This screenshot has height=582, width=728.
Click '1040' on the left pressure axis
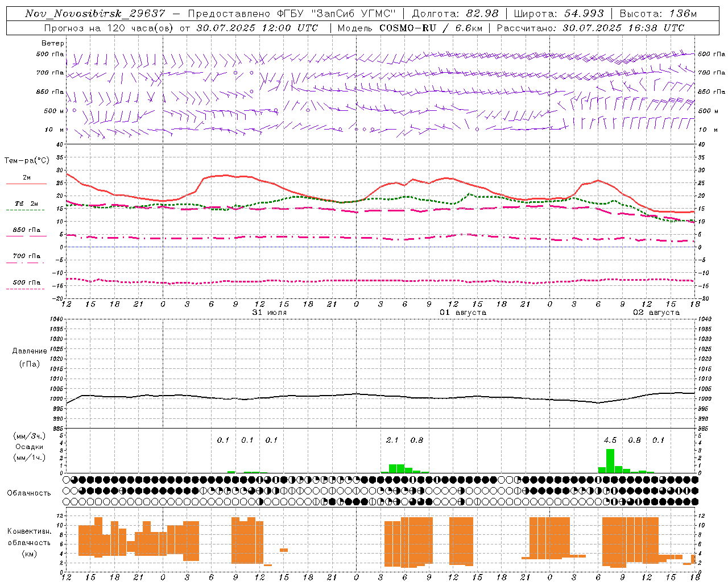(x=56, y=319)
